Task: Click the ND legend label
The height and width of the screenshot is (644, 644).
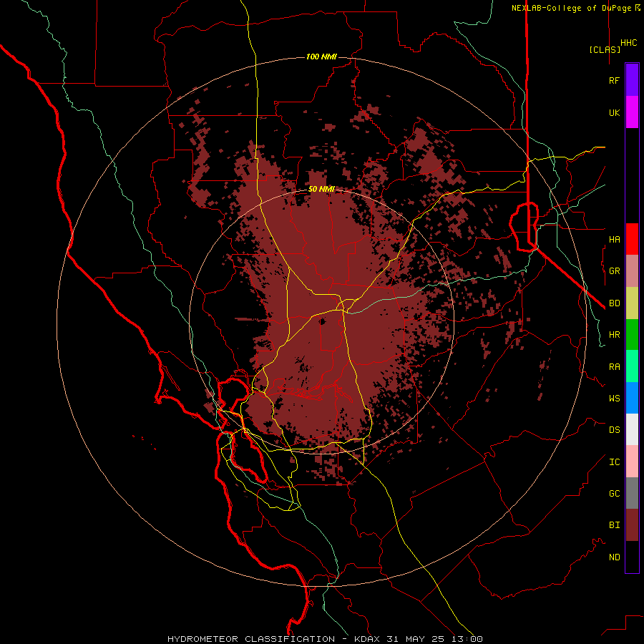Action: click(614, 557)
